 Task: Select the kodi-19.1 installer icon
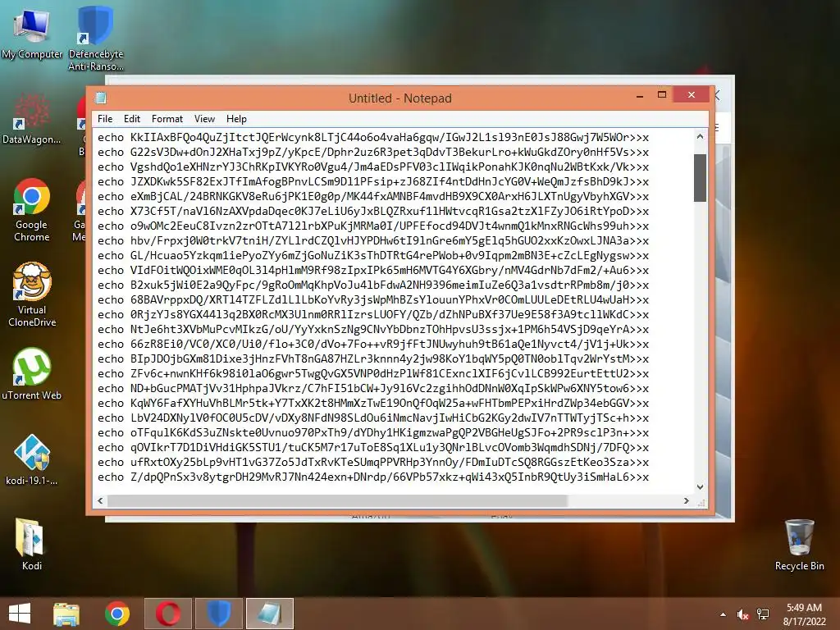pos(32,459)
